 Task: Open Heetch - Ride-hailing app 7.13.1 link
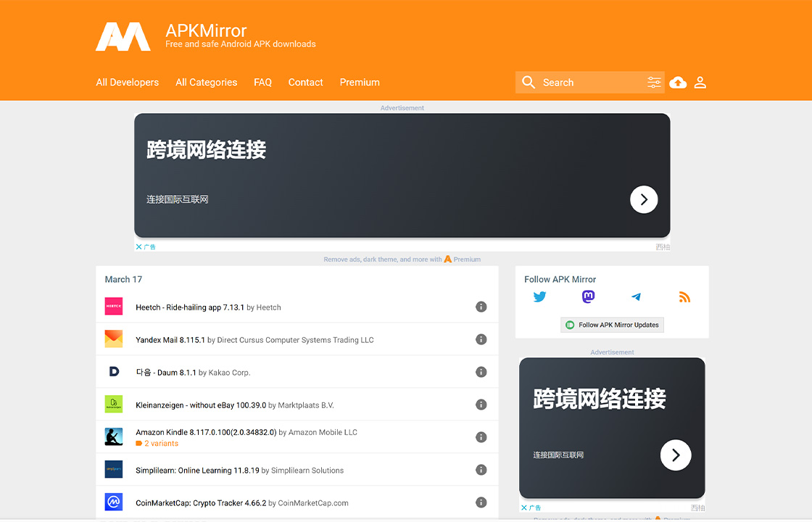tap(189, 307)
